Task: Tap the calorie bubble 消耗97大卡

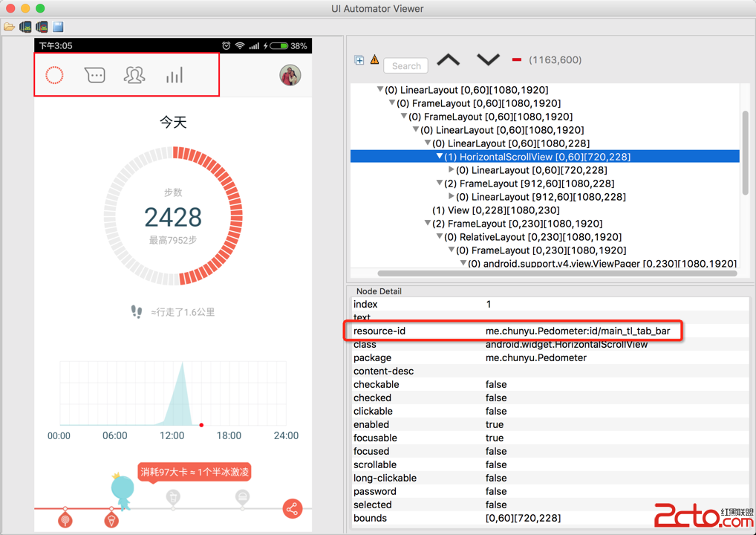Action: (x=195, y=472)
